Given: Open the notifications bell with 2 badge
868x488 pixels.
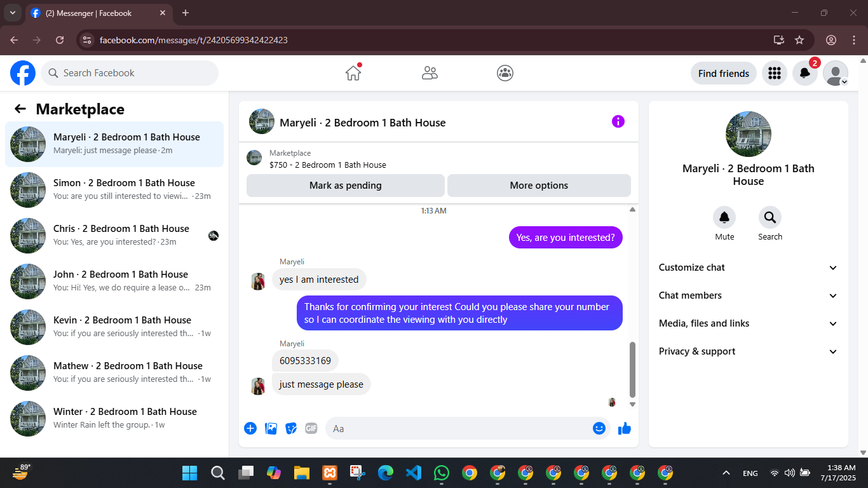Looking at the screenshot, I should point(805,73).
